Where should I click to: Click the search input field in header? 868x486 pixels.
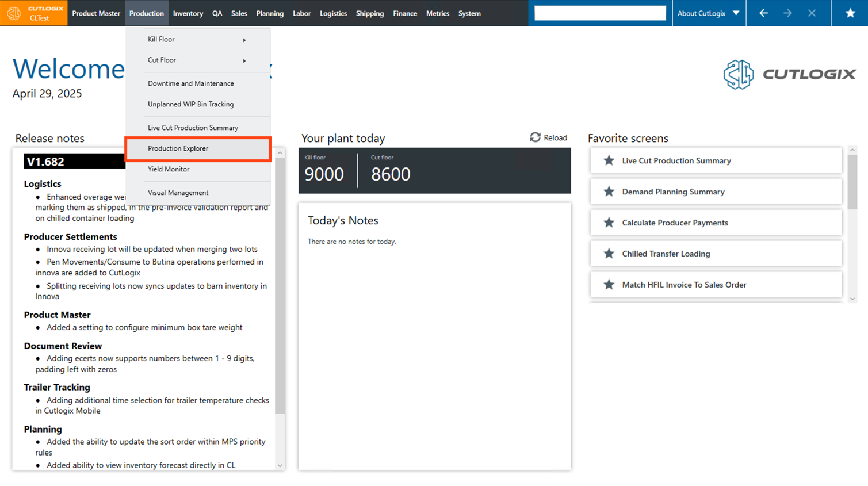(x=599, y=13)
